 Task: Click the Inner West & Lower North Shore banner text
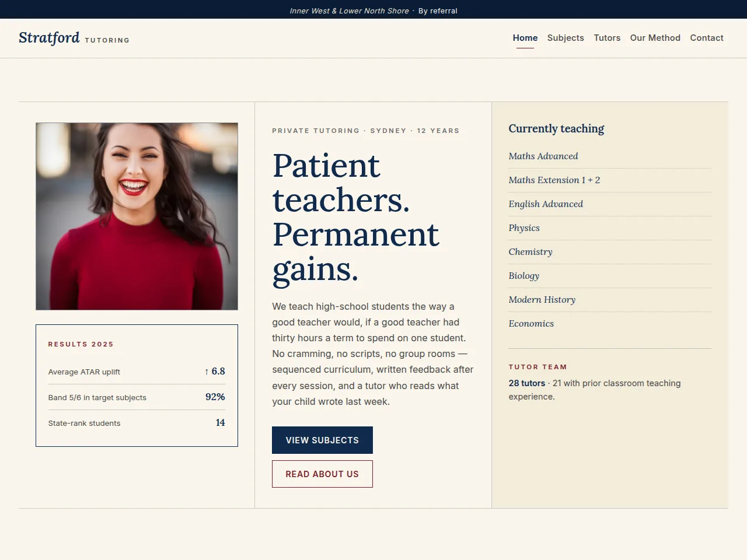pos(349,11)
